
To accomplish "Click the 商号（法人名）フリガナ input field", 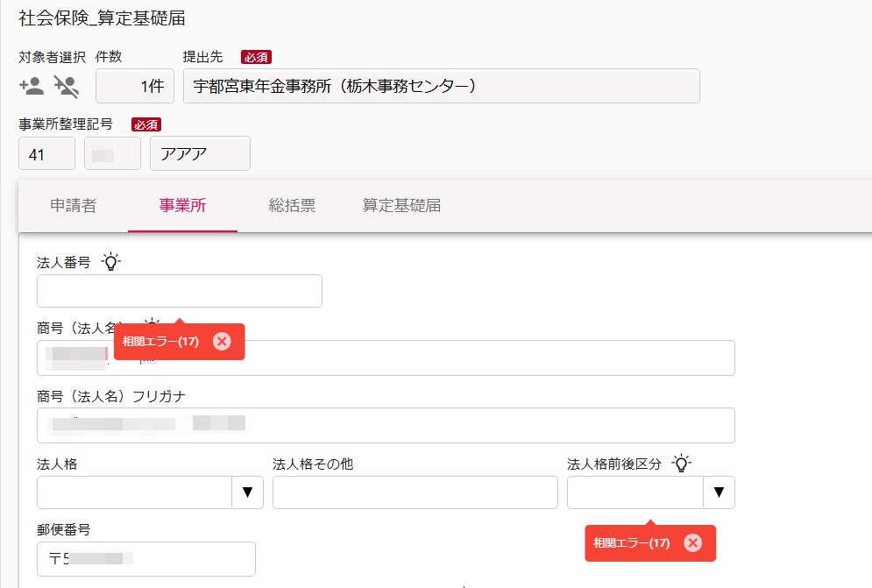I will coord(386,426).
